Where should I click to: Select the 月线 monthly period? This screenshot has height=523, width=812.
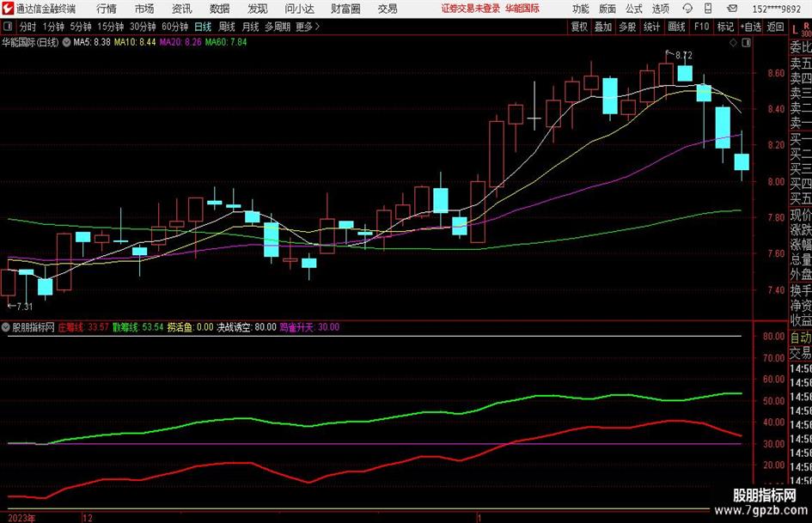coord(250,27)
